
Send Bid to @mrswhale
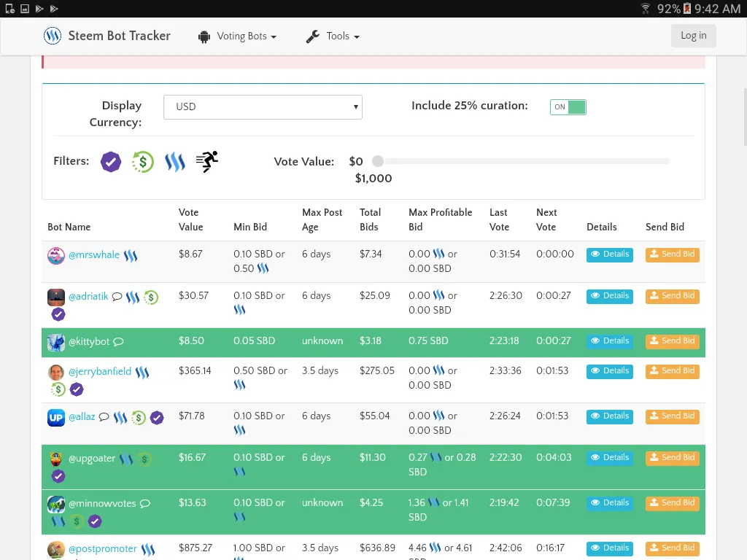pos(672,254)
